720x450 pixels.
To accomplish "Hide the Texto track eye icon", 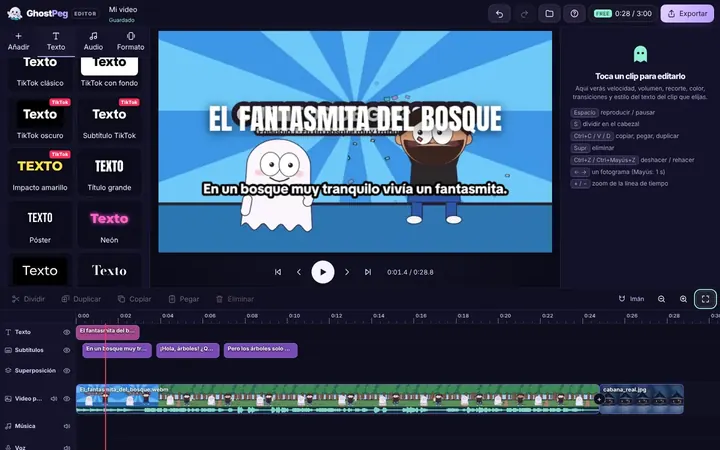I will [67, 332].
